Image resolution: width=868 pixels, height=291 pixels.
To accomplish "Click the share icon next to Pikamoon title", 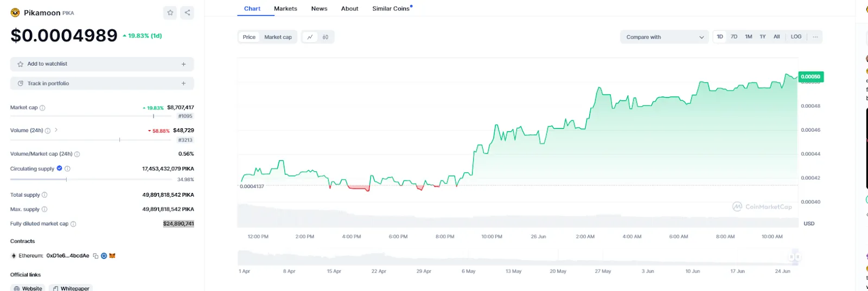I will pos(187,12).
